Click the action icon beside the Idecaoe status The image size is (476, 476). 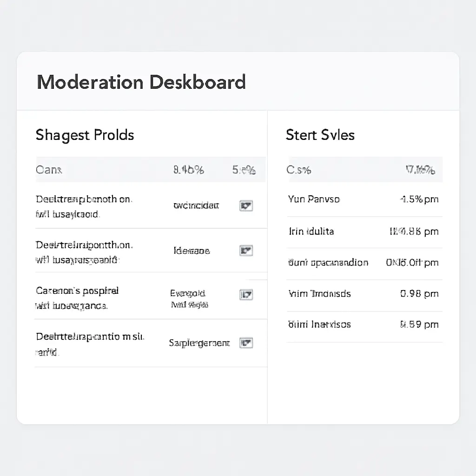tap(246, 251)
